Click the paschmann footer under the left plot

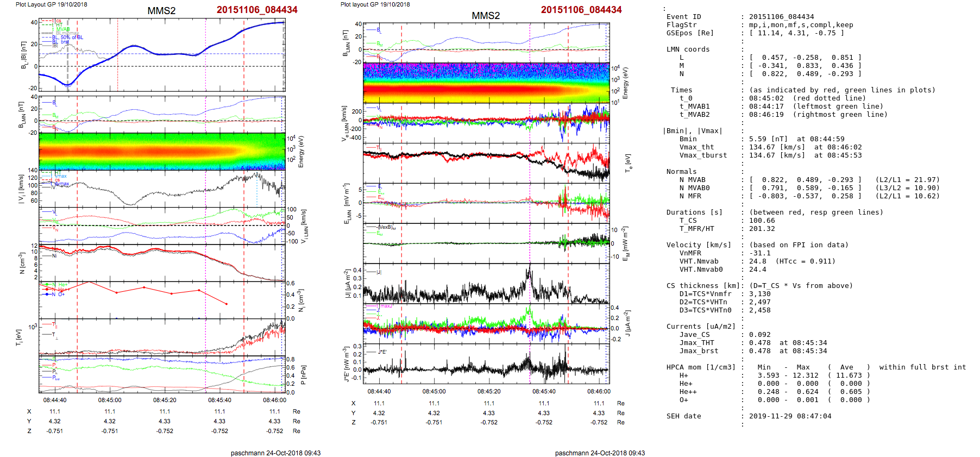click(275, 453)
